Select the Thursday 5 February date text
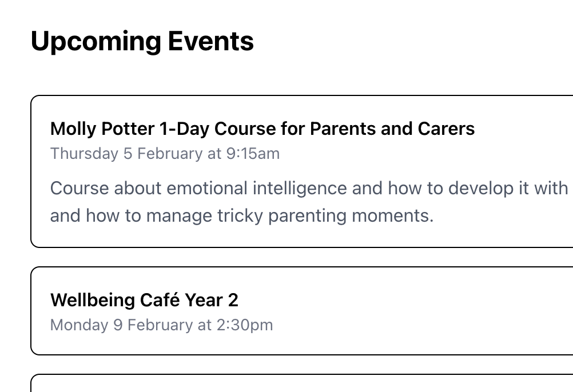 tap(165, 153)
